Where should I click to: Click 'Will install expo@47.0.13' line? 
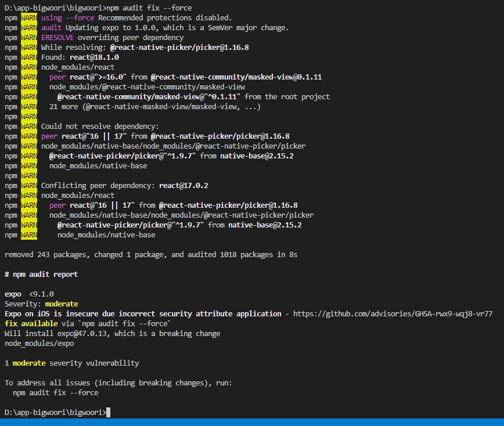point(113,334)
